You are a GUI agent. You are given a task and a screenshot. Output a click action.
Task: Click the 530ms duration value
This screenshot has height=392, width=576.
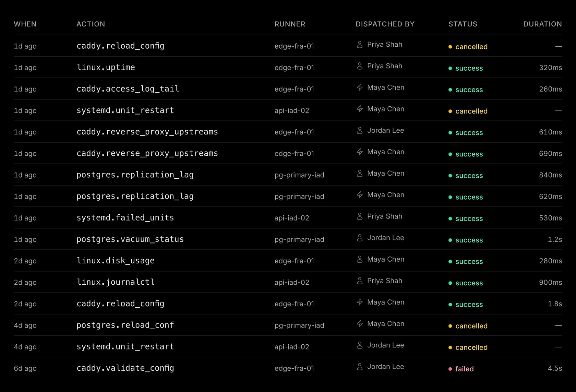[551, 218]
